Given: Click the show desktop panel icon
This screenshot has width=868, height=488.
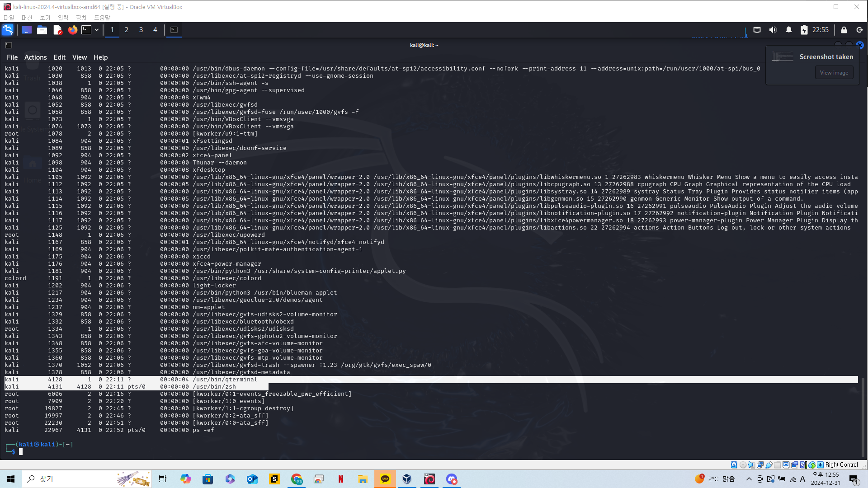Looking at the screenshot, I should (27, 30).
